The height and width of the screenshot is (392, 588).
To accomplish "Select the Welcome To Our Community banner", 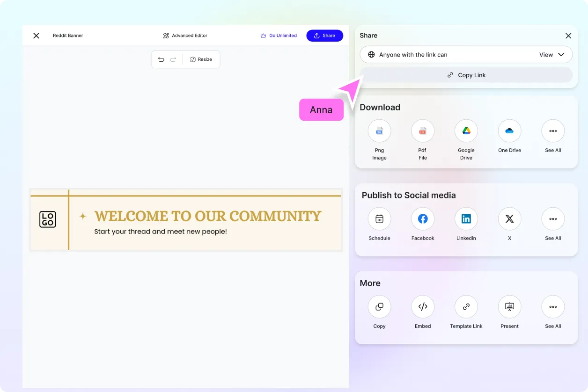I will click(186, 220).
